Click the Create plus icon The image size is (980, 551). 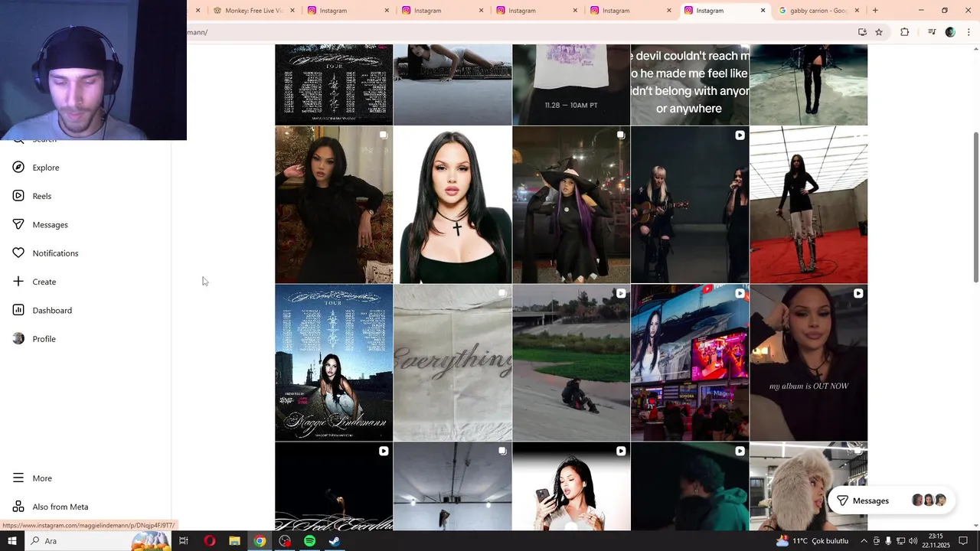[x=18, y=282]
